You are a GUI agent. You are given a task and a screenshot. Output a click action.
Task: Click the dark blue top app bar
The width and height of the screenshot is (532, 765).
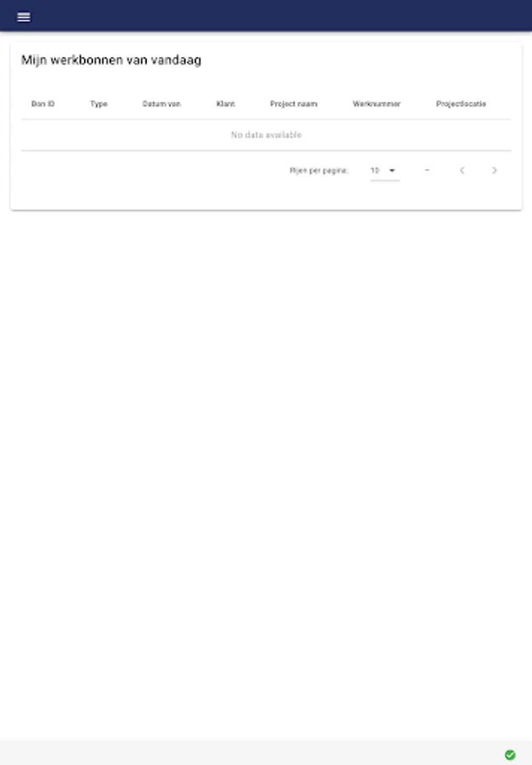(266, 15)
